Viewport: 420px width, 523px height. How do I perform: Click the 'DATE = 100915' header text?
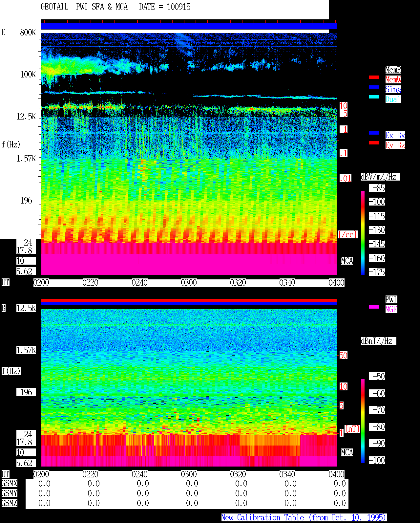pyautogui.click(x=165, y=7)
